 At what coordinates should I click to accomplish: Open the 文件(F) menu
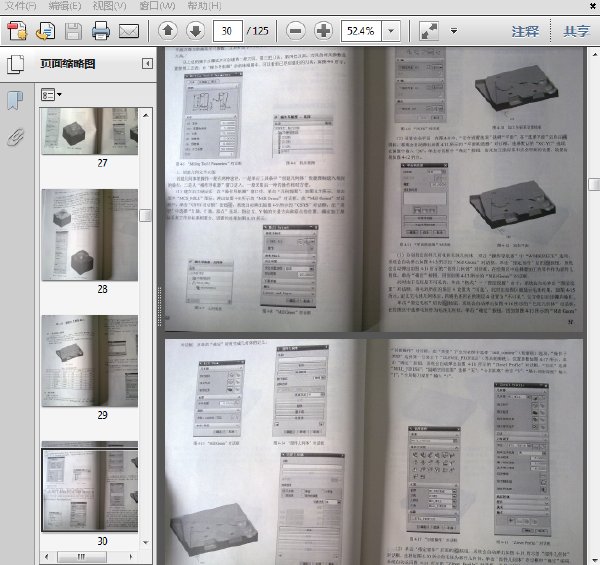pyautogui.click(x=21, y=6)
